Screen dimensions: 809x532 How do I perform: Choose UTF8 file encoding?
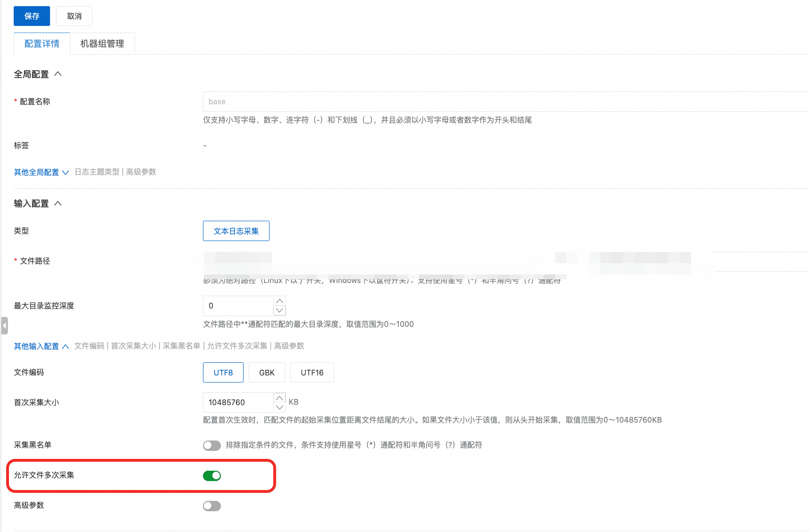pyautogui.click(x=223, y=373)
